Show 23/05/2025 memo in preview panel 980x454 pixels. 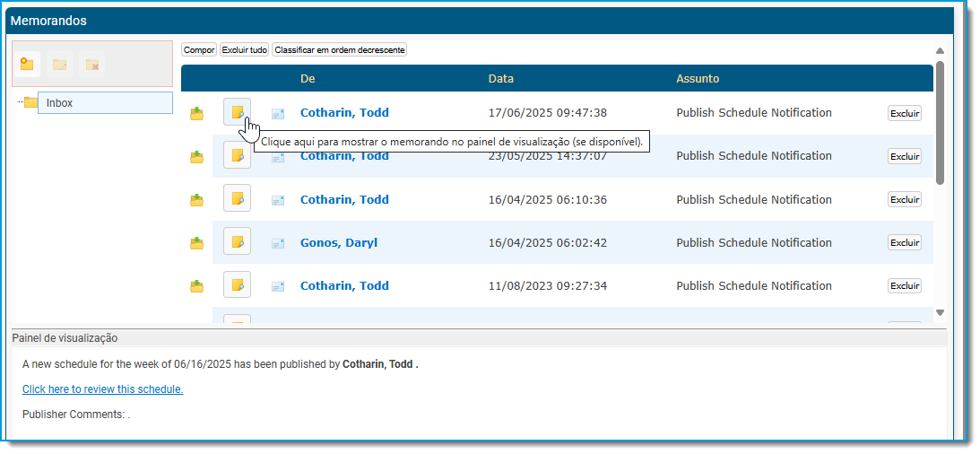(x=237, y=155)
